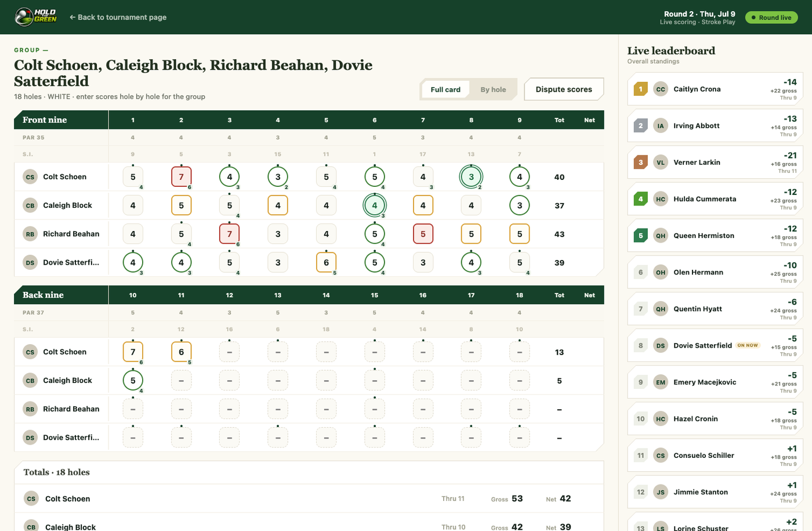Click Caleigh Block's CB avatar in front nine
Viewport: 812px width, 531px height.
click(x=30, y=205)
